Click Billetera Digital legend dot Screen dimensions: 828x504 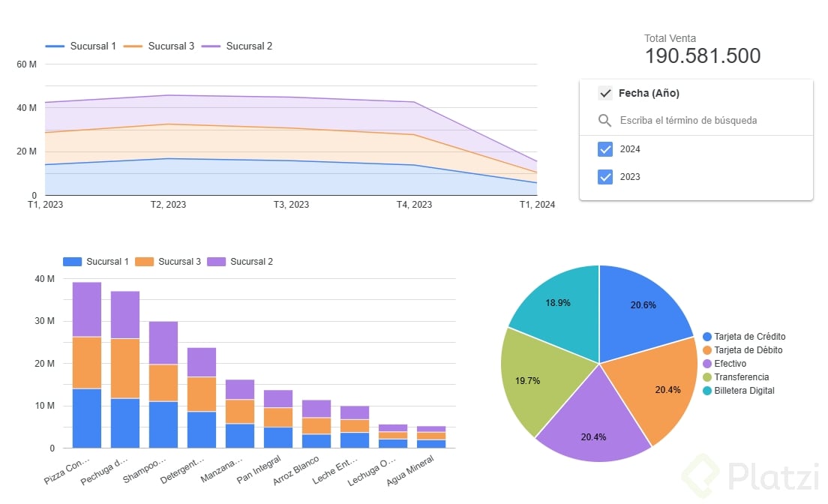pos(707,391)
